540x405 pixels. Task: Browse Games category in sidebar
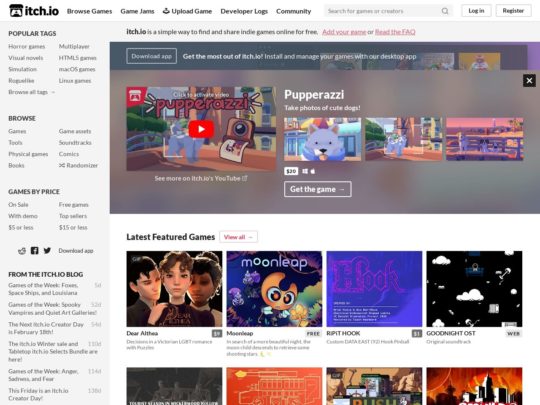(x=17, y=131)
